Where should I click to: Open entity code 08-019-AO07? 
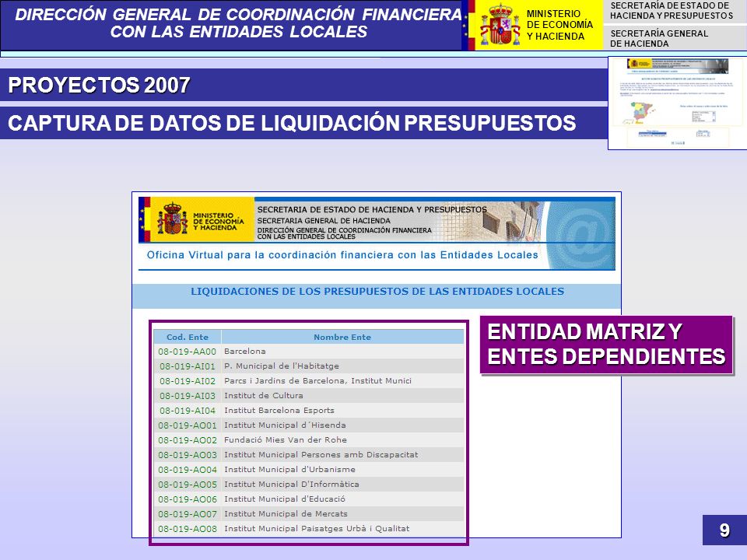[x=188, y=514]
